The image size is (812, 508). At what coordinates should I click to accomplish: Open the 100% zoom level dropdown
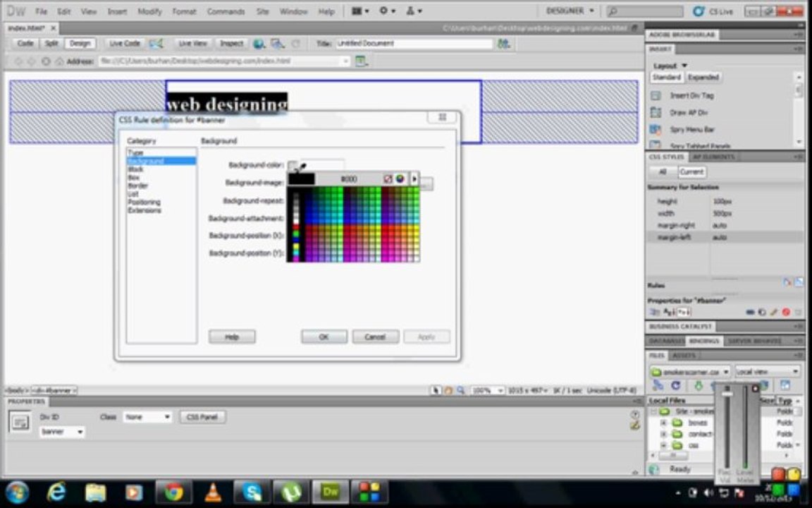487,390
